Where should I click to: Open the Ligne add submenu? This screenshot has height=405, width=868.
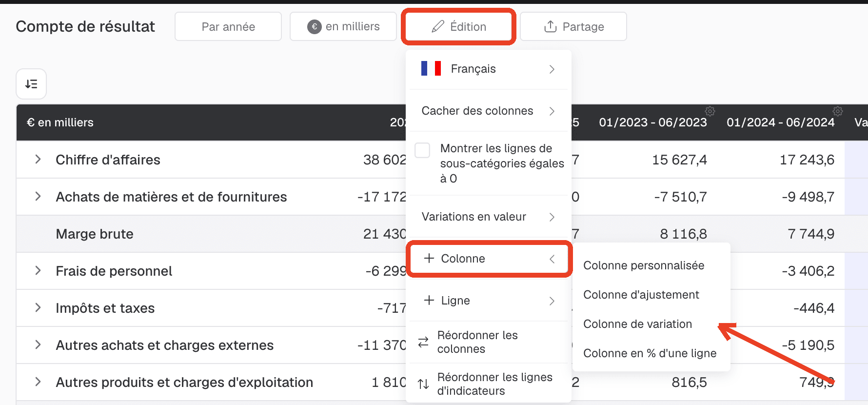(x=489, y=301)
